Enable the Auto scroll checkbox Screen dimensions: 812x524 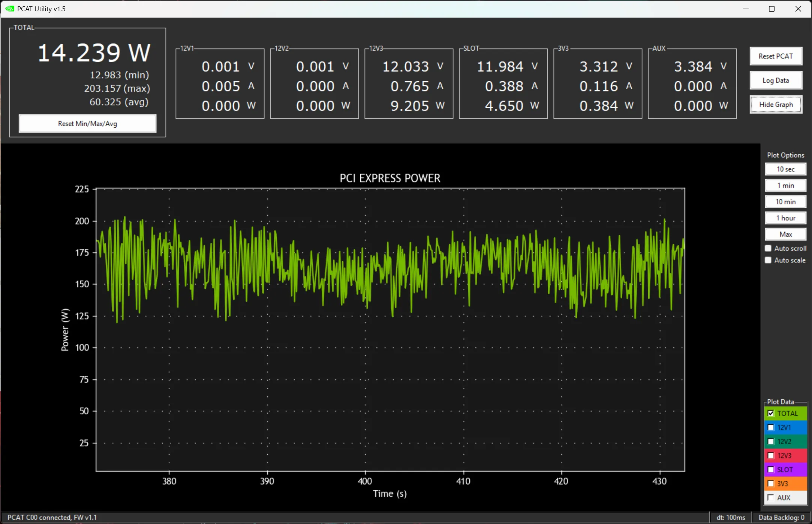point(768,248)
